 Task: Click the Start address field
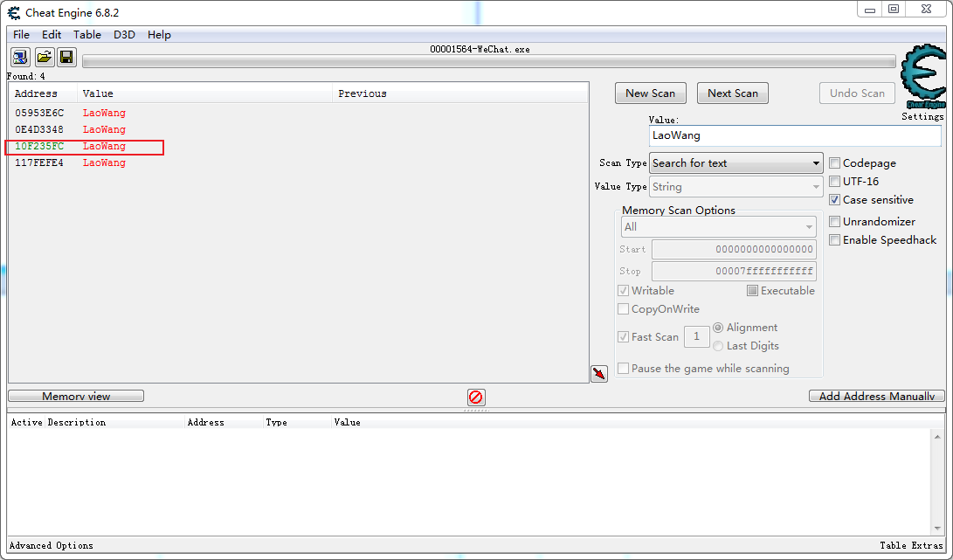click(734, 249)
